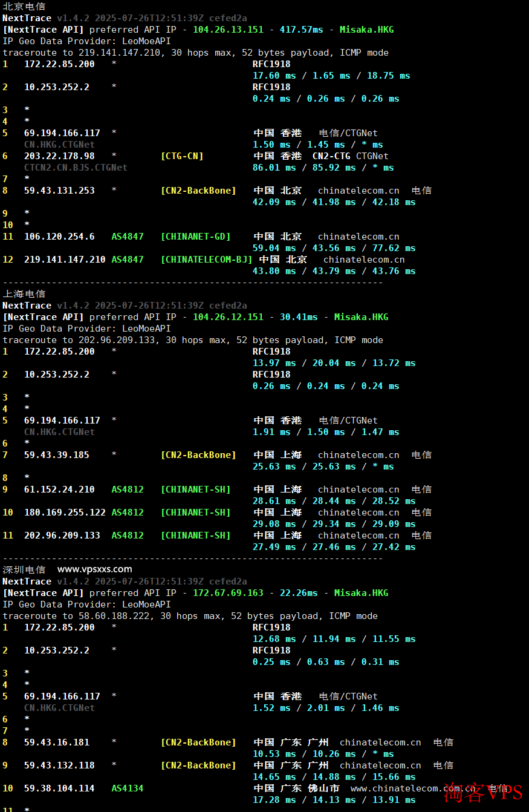Select hop IP 106.120.254.6
The image size is (529, 812).
[59, 237]
